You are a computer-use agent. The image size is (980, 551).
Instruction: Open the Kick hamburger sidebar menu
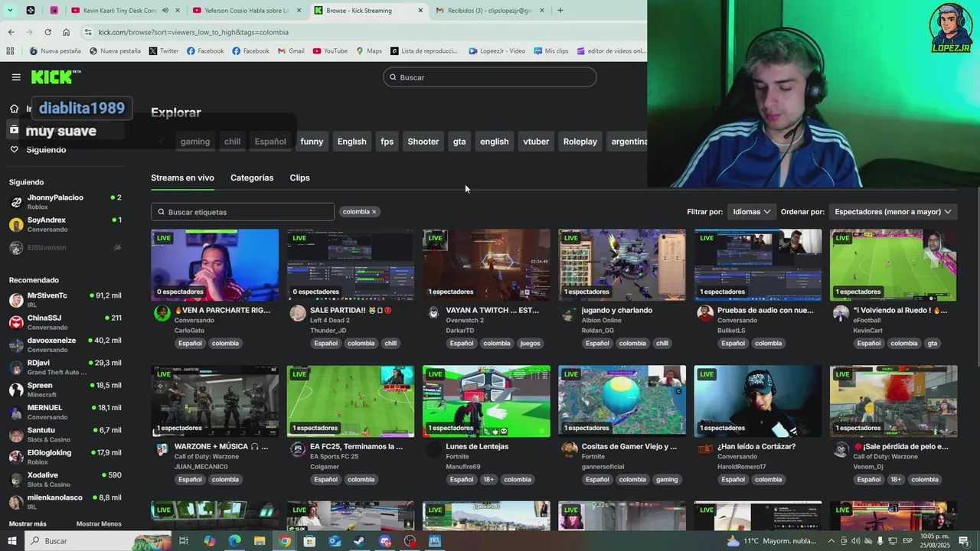point(16,77)
